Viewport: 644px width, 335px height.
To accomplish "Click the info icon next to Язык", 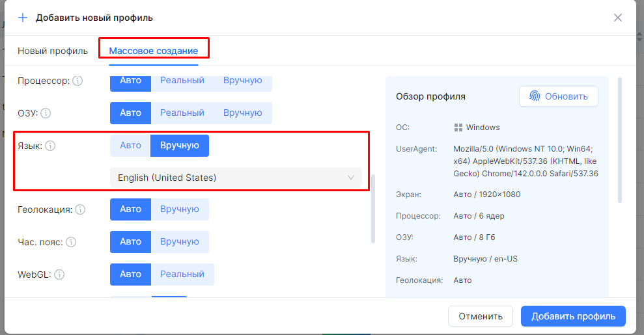I will click(50, 146).
